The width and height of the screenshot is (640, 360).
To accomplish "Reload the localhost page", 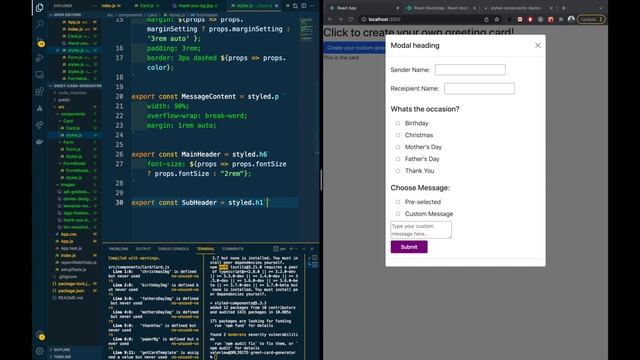I will point(351,19).
